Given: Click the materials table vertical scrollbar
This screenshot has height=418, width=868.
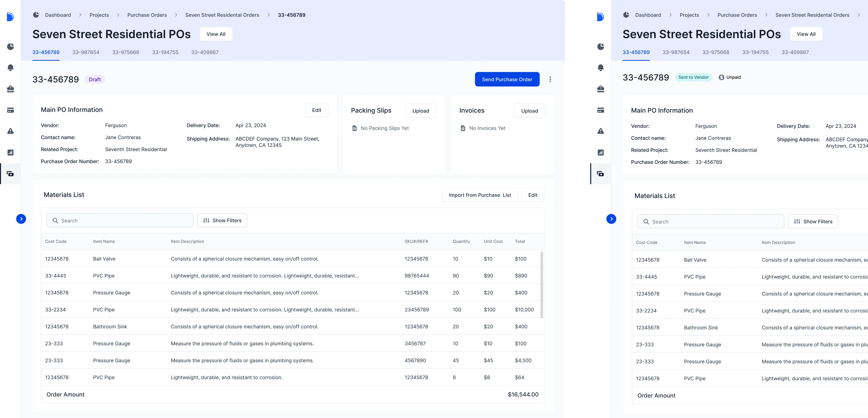Looking at the screenshot, I should (542, 285).
